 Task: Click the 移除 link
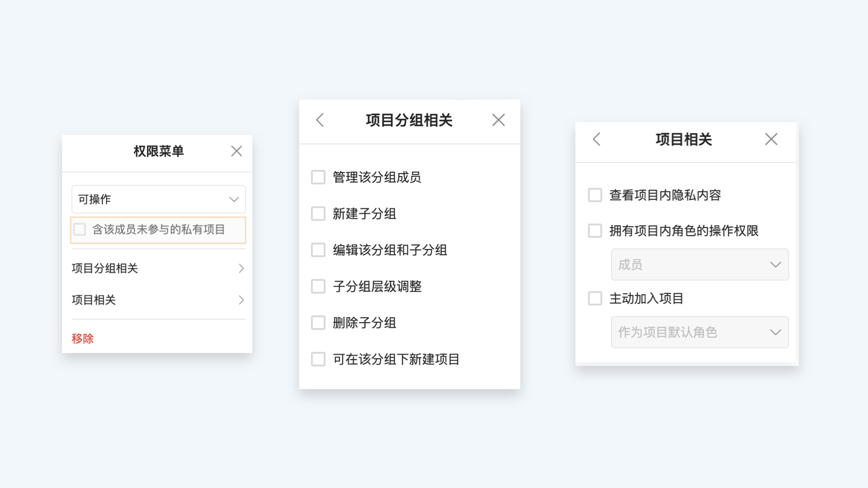pos(82,338)
